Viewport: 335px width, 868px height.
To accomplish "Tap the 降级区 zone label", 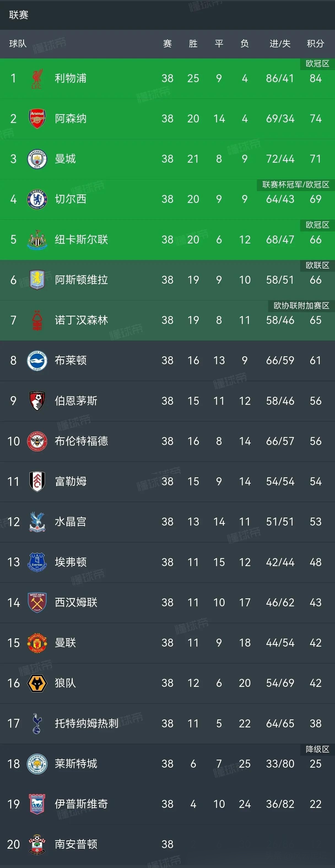I will click(317, 749).
